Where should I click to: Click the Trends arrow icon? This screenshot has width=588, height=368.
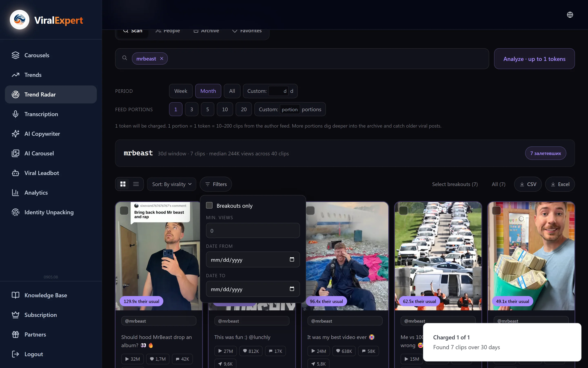(15, 75)
